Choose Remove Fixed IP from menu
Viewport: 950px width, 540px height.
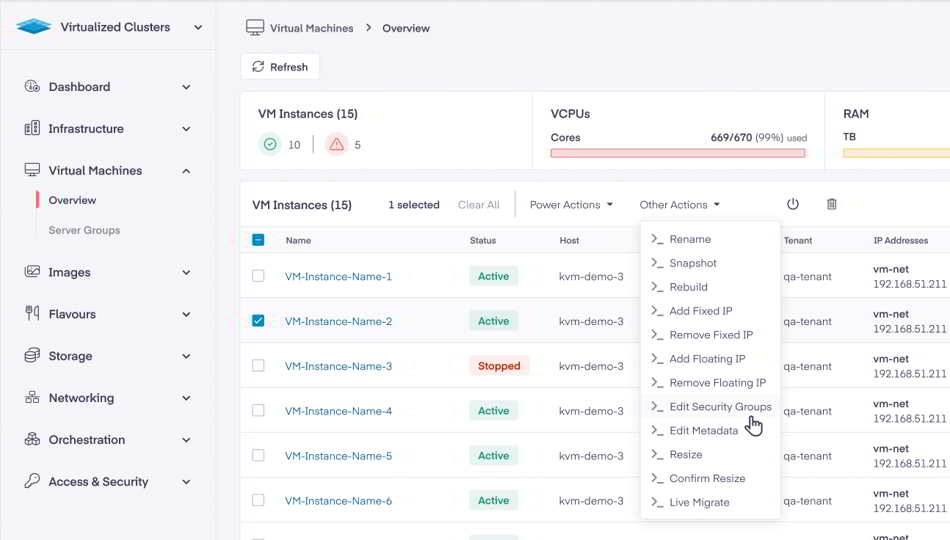point(710,335)
